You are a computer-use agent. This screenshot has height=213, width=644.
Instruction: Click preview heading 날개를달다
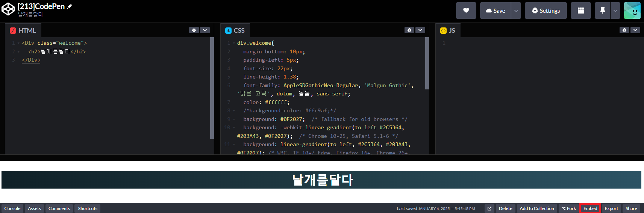coord(323,180)
